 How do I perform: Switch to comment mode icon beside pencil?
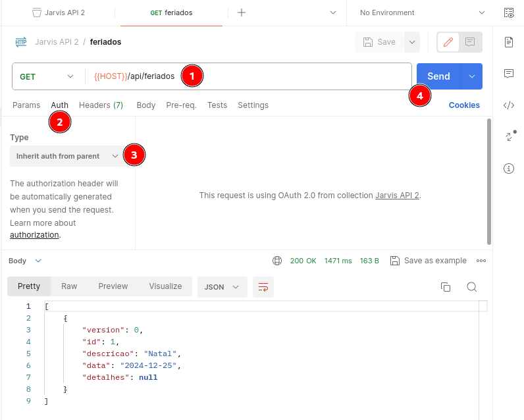point(470,42)
